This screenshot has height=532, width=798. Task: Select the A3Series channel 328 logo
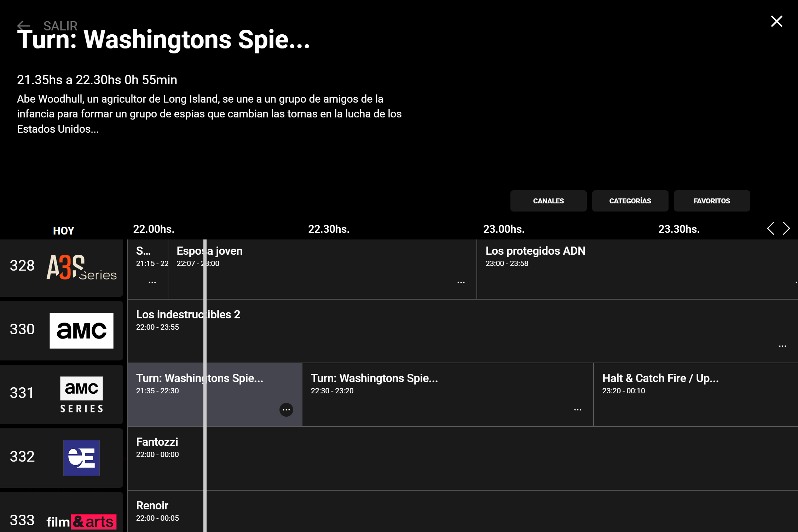tap(81, 267)
